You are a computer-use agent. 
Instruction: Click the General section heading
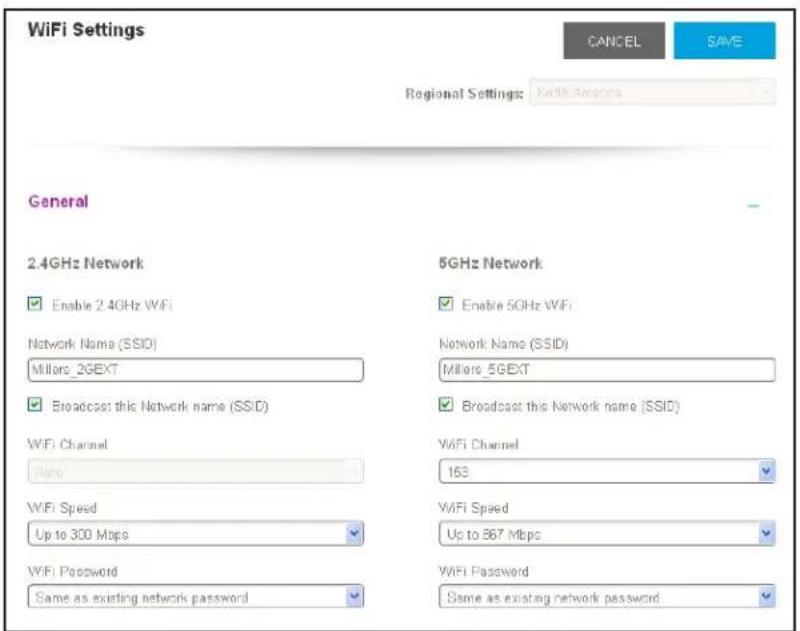[58, 201]
